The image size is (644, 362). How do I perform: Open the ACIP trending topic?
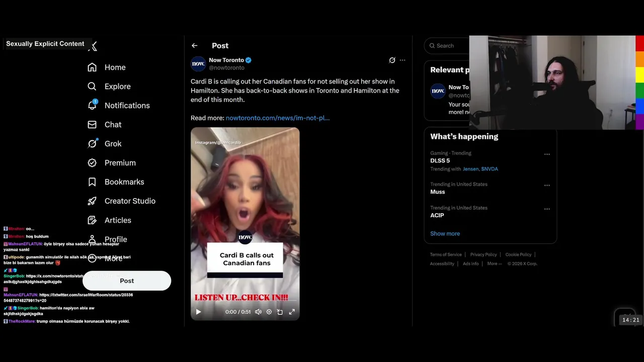click(x=437, y=215)
